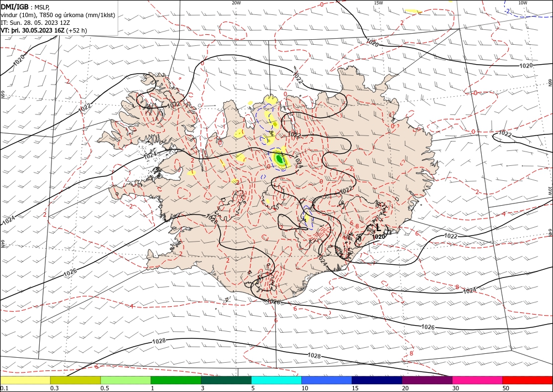Select the dark green 3 mm swatch
The width and height of the screenshot is (553, 392).
226,380
